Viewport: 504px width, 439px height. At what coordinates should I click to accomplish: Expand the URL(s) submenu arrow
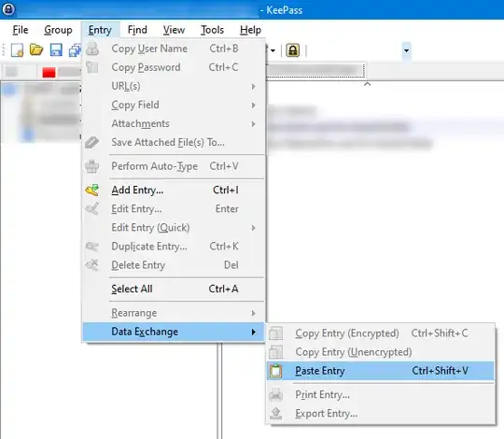(254, 86)
